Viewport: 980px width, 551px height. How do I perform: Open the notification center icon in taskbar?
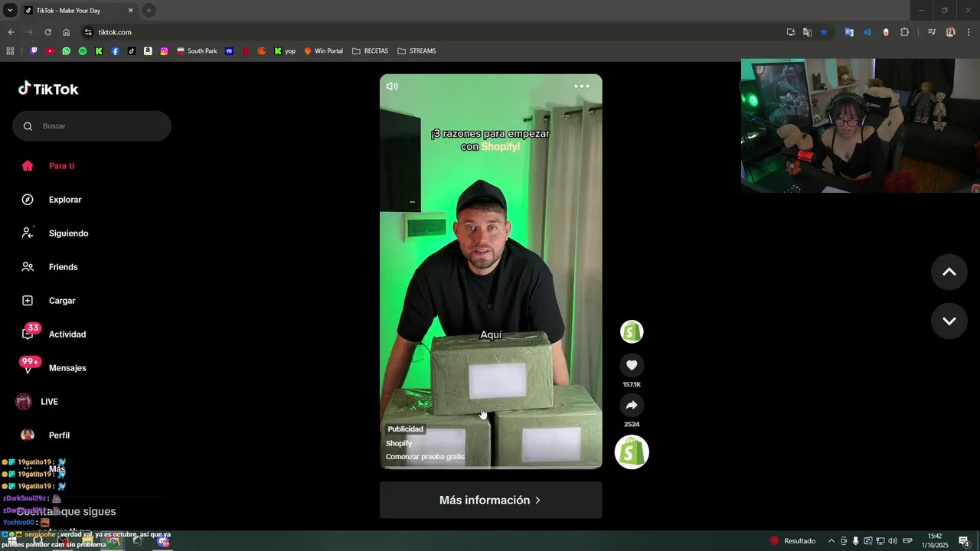click(x=964, y=541)
